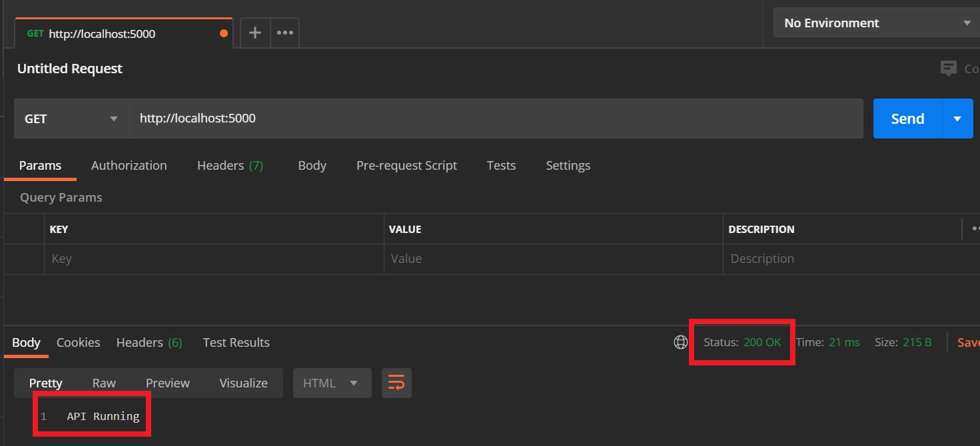Select the request Body tab

pos(312,165)
